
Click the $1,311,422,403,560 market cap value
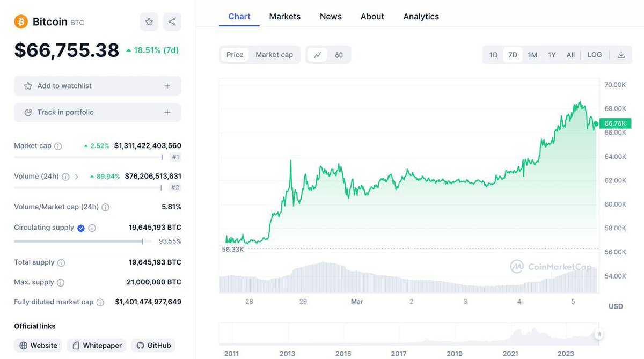click(148, 146)
